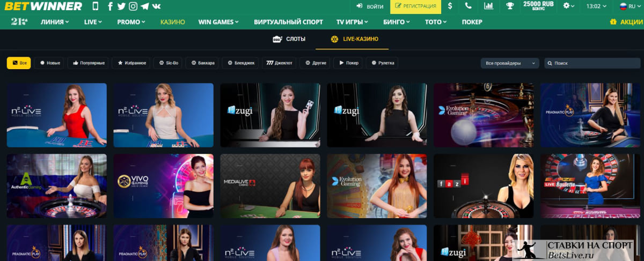The height and width of the screenshot is (261, 644).
Task: Click the 21+ age badge
Action: [x=19, y=21]
